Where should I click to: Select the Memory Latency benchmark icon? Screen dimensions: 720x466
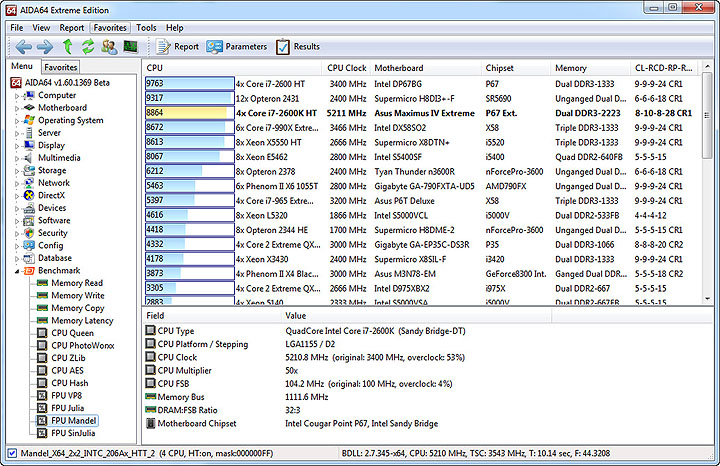point(42,320)
